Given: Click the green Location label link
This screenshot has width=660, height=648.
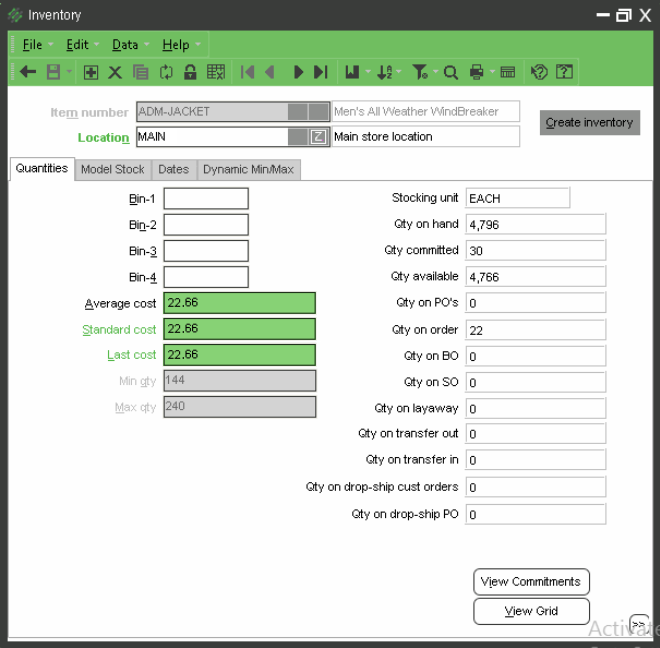Looking at the screenshot, I should 103,138.
